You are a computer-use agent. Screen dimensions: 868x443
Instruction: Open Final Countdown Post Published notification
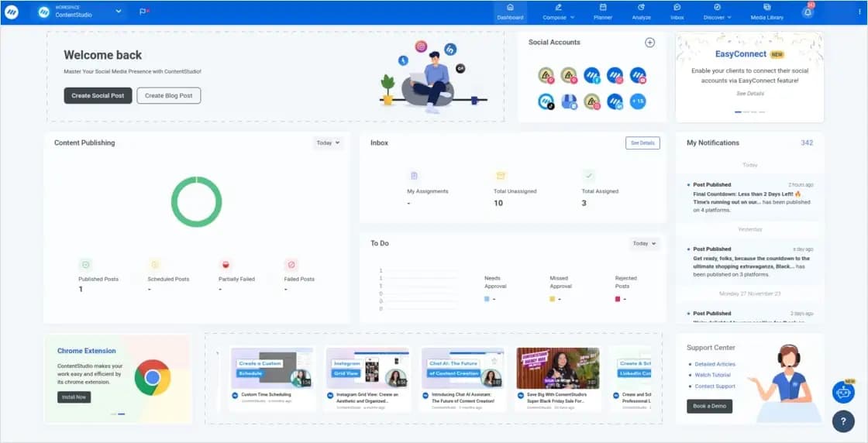pos(750,197)
